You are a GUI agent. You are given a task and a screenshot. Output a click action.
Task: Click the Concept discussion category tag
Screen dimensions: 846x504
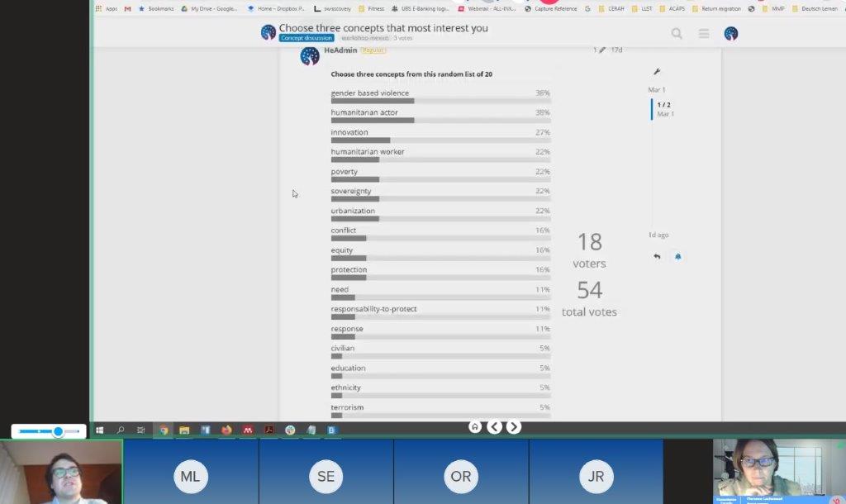(x=307, y=38)
